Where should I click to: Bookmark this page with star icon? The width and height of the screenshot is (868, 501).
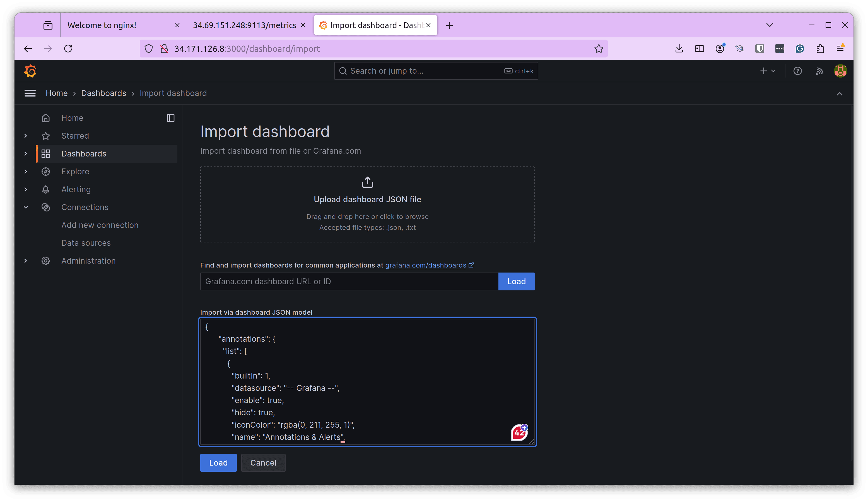pyautogui.click(x=599, y=49)
